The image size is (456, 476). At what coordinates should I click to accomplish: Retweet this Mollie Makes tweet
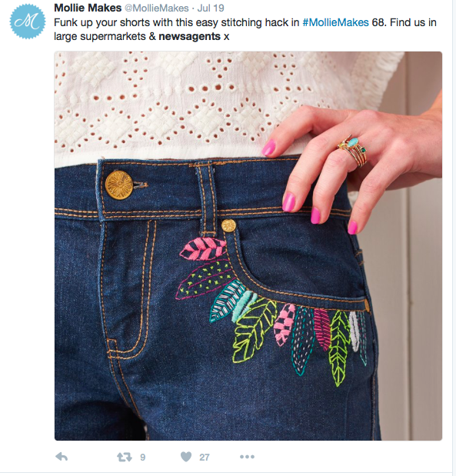pyautogui.click(x=125, y=457)
